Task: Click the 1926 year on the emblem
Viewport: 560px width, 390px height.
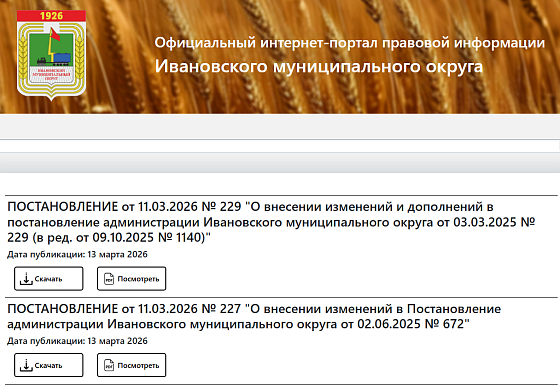Action: coord(51,16)
